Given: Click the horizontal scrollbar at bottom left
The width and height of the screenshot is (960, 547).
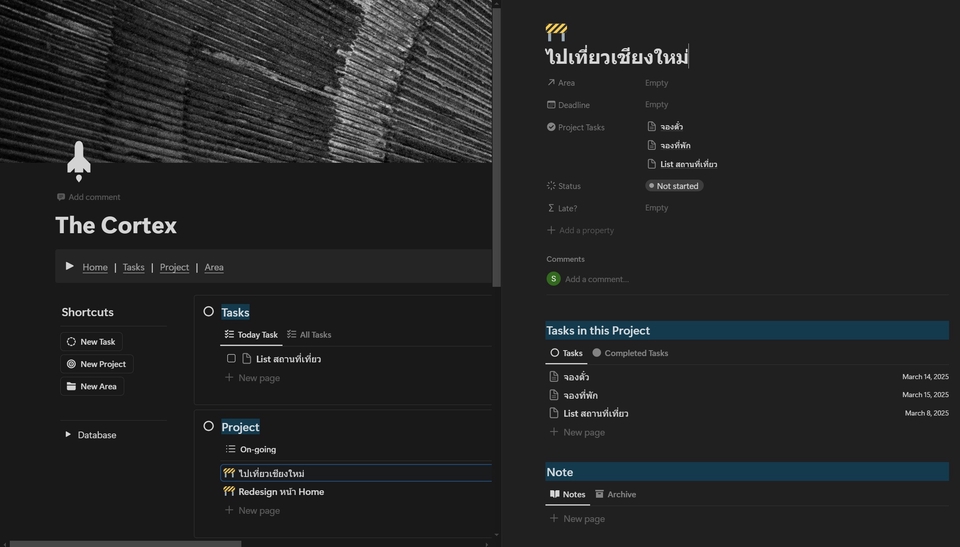Looking at the screenshot, I should (126, 543).
